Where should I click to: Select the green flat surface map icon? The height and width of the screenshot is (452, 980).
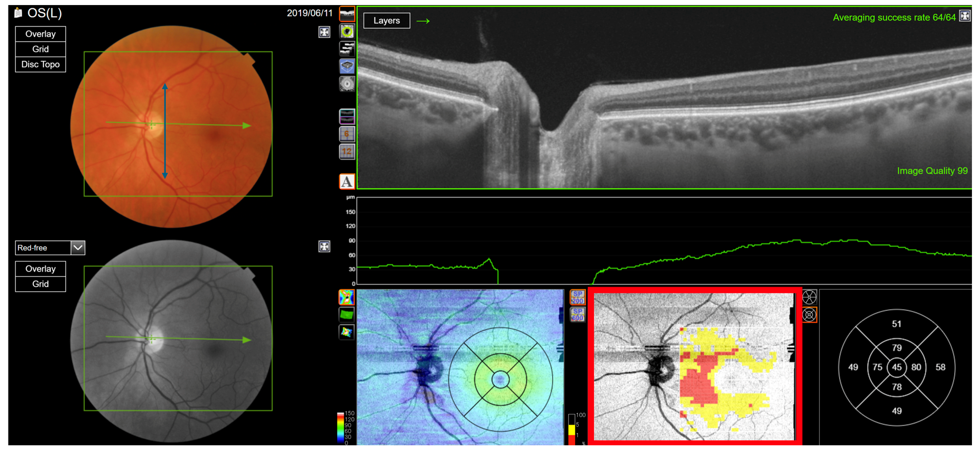pos(346,315)
